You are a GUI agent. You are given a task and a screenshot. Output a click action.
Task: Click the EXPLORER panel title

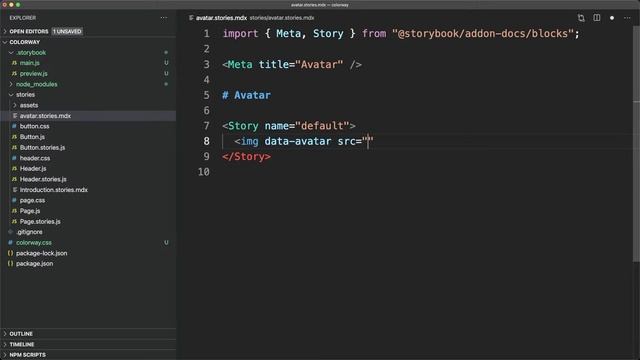tap(23, 18)
